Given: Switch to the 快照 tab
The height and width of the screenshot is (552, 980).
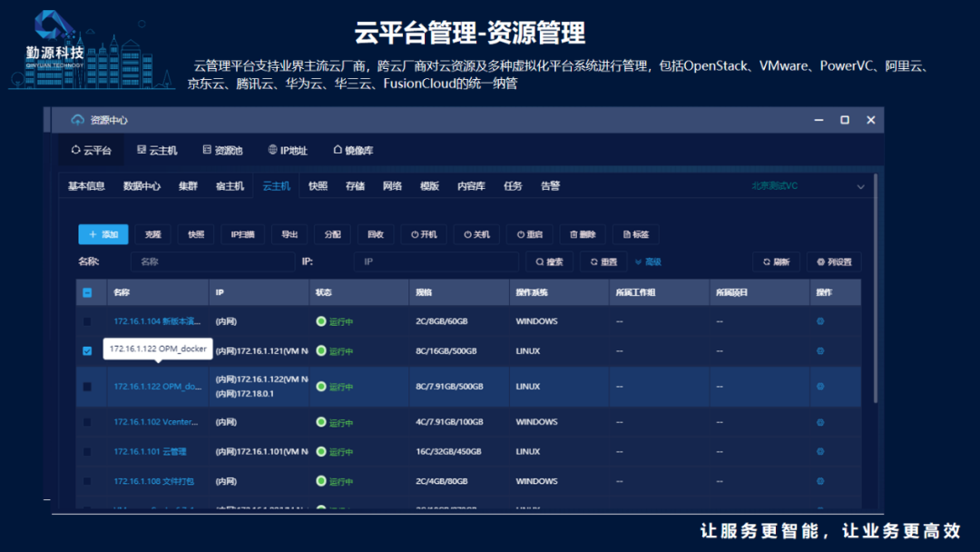Looking at the screenshot, I should (x=318, y=185).
